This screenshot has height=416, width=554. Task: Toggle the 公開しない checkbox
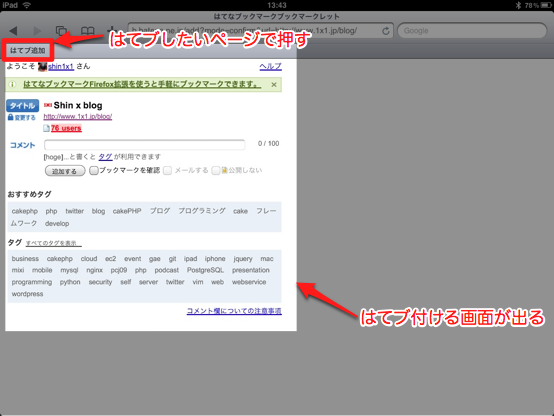(216, 171)
